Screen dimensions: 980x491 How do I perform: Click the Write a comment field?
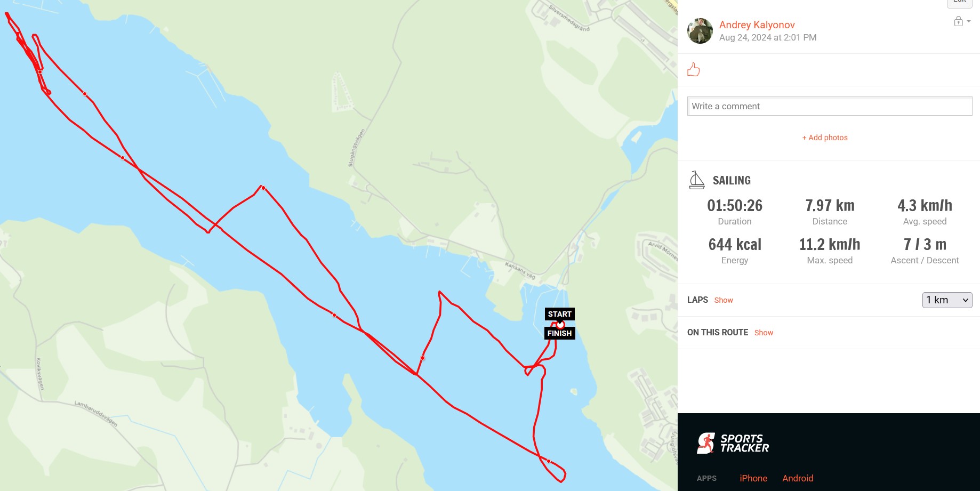[x=830, y=106]
